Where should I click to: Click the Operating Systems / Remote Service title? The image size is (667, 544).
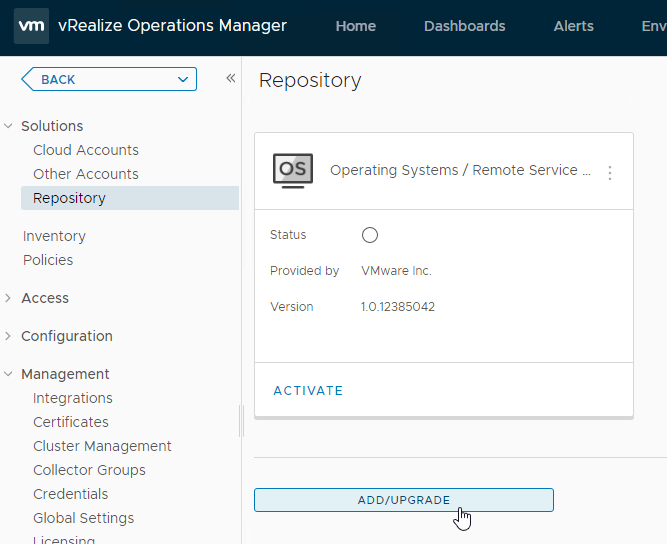click(x=460, y=170)
